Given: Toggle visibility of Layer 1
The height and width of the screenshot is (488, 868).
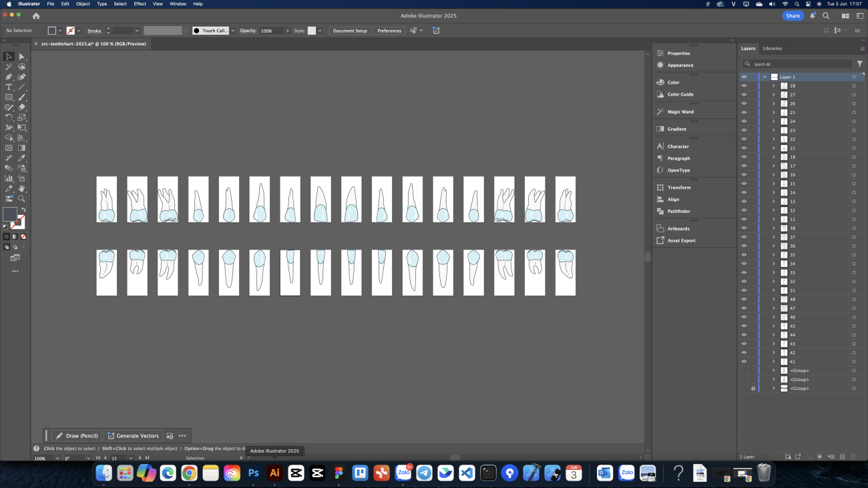Looking at the screenshot, I should tap(744, 77).
